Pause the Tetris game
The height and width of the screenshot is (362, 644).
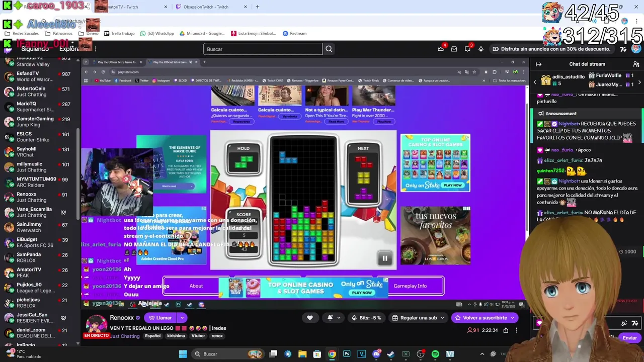tap(384, 258)
